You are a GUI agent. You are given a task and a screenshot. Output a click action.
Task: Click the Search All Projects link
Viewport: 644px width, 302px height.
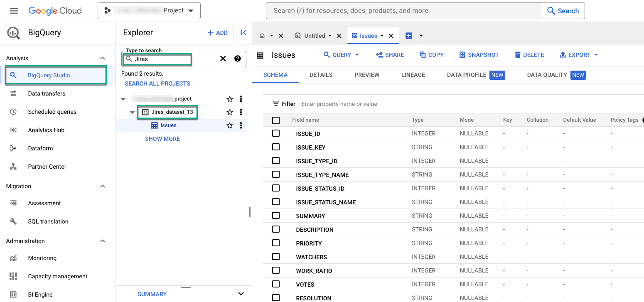(157, 83)
